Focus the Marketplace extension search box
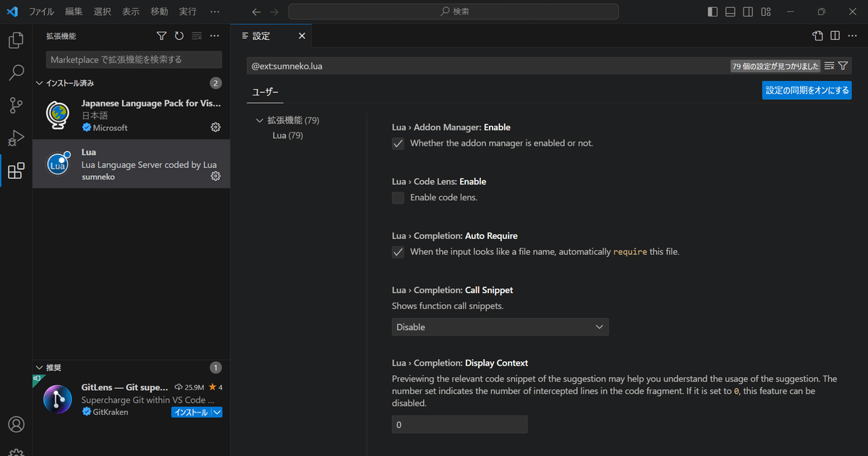The width and height of the screenshot is (868, 456). pyautogui.click(x=134, y=59)
